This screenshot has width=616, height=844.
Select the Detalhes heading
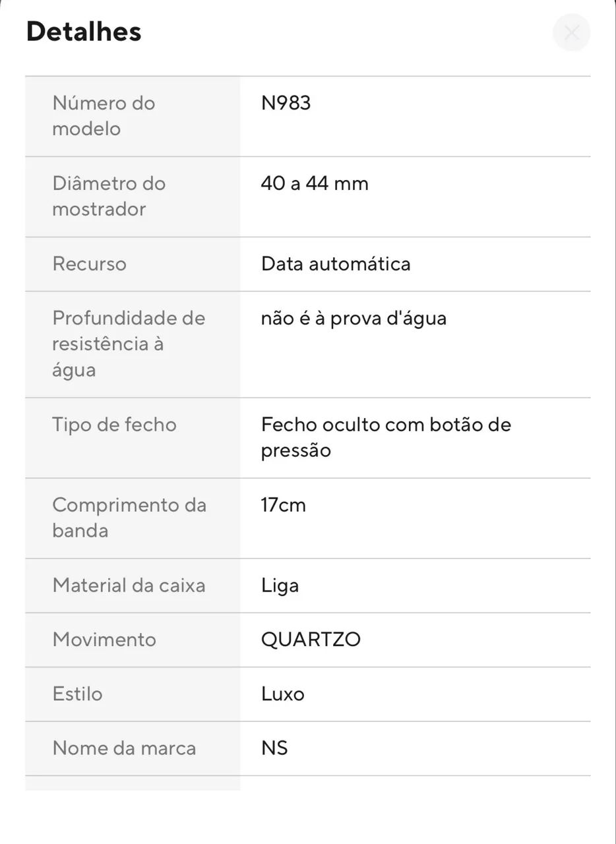pyautogui.click(x=84, y=32)
